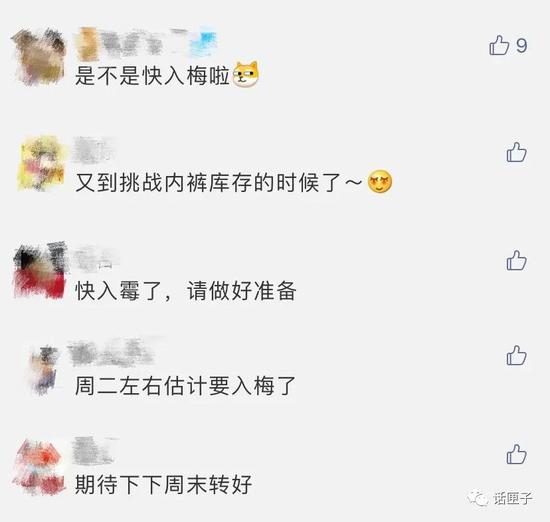550x522 pixels.
Task: Like the comment '期待下下周末转好'
Action: (516, 454)
